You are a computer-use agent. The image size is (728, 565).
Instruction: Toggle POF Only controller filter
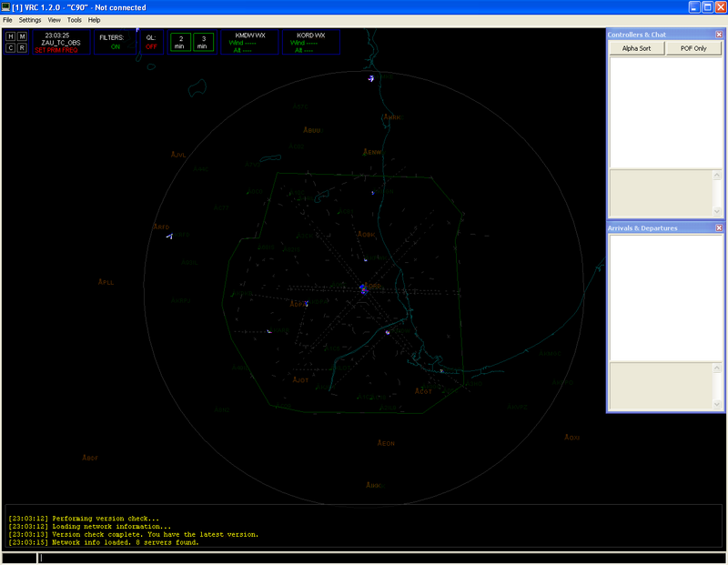pos(693,49)
